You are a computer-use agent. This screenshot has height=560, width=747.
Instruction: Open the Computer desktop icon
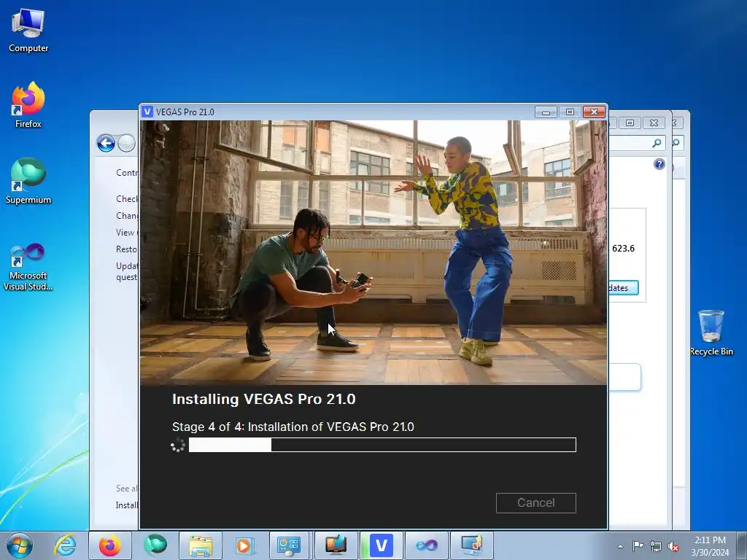pos(28,31)
